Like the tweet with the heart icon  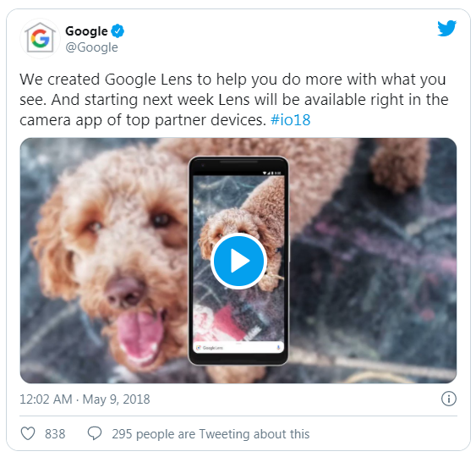pos(28,433)
